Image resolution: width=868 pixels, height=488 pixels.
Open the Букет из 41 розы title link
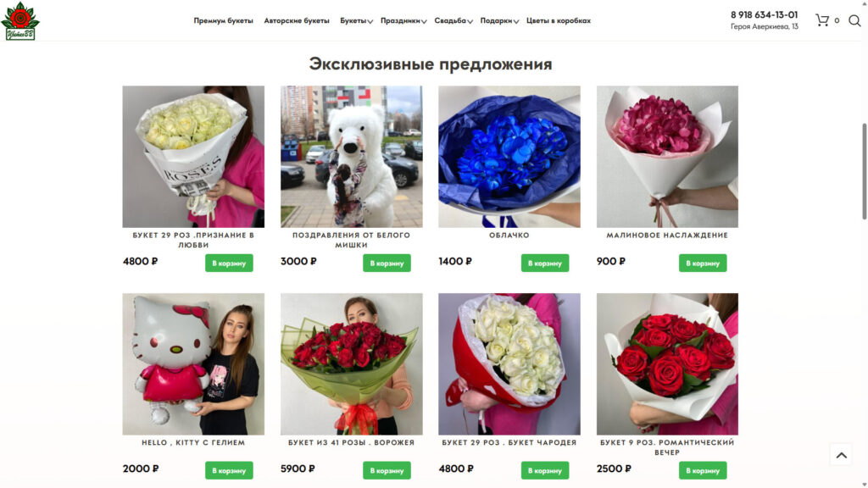point(351,442)
